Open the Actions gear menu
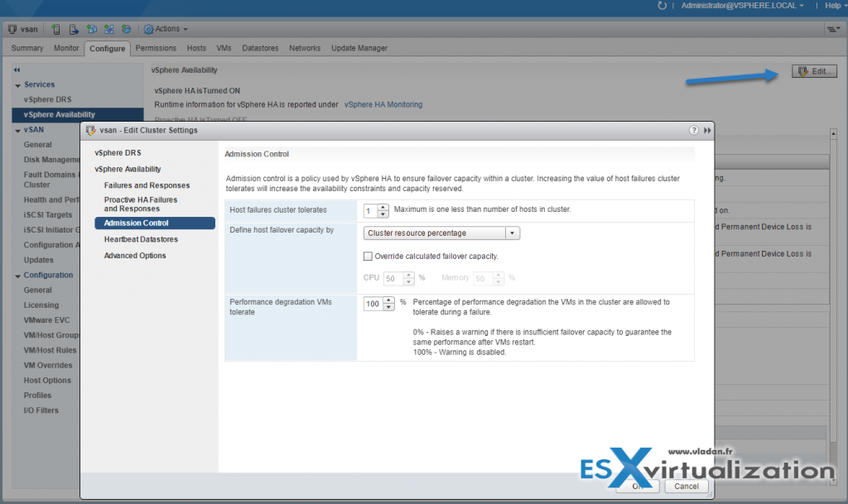The image size is (848, 504). point(166,29)
